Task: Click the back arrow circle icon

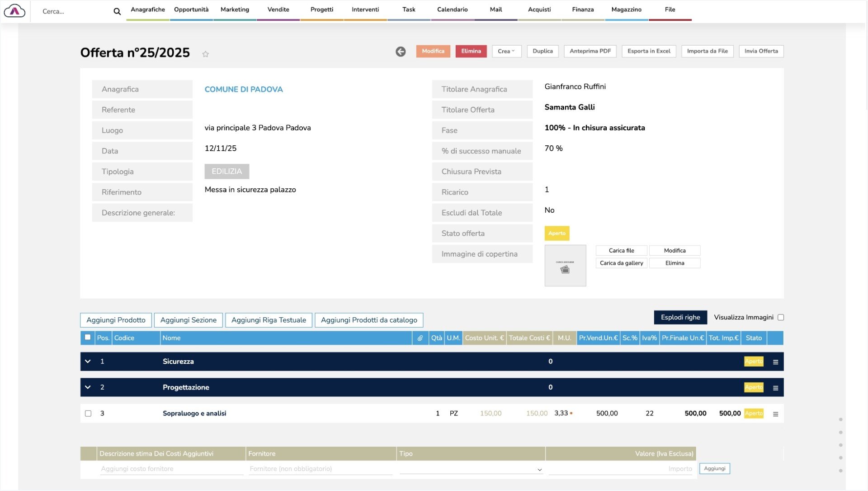Action: pyautogui.click(x=401, y=52)
